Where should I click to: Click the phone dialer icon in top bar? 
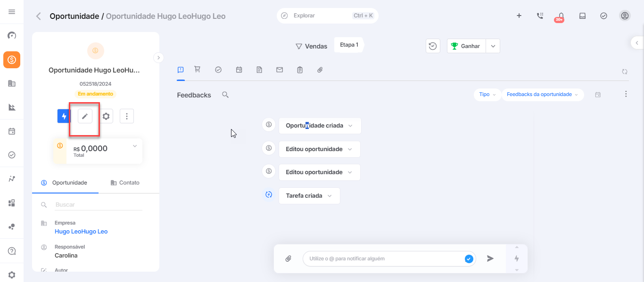click(540, 16)
